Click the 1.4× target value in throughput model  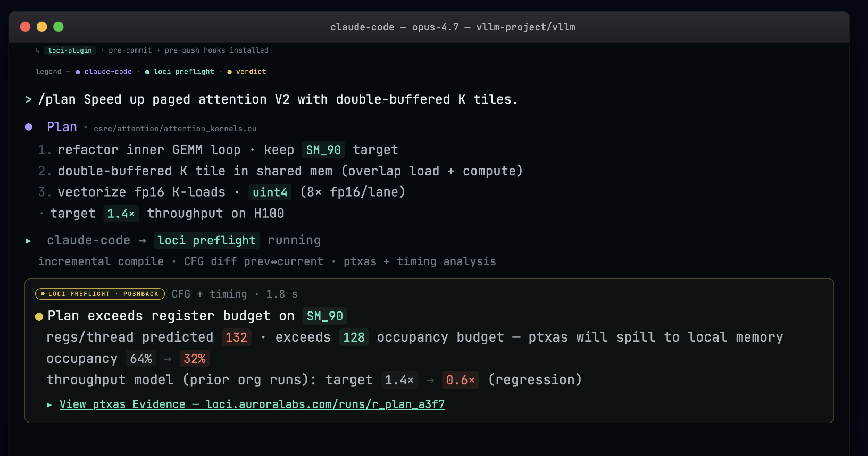tap(399, 380)
